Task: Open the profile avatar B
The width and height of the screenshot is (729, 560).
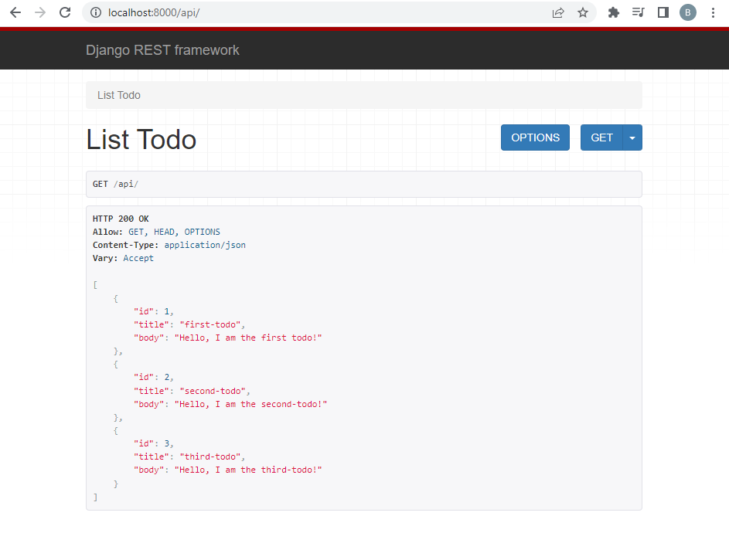Action: pos(687,12)
